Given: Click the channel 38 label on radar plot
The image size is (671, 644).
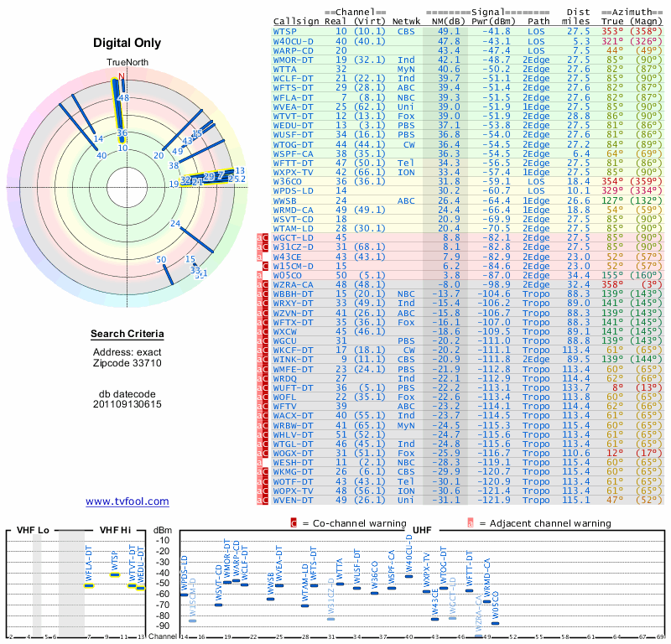Looking at the screenshot, I should point(174,165).
